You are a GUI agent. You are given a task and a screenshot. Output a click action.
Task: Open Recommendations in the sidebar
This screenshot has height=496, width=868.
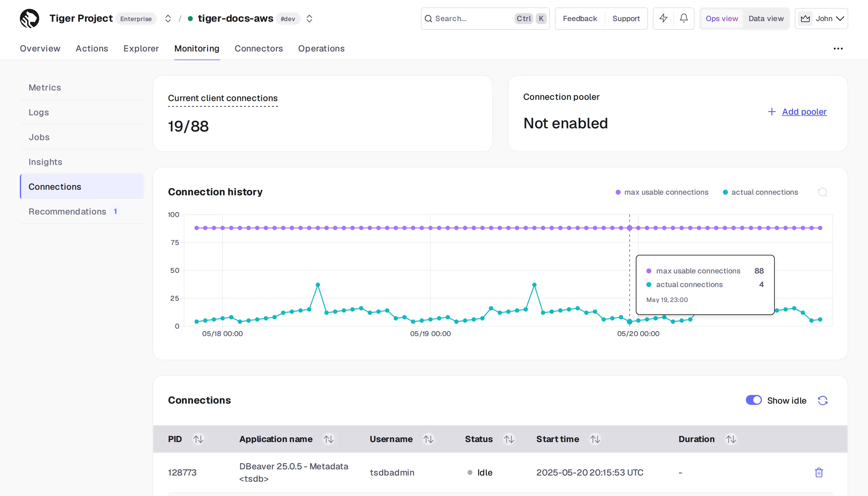[82, 211]
